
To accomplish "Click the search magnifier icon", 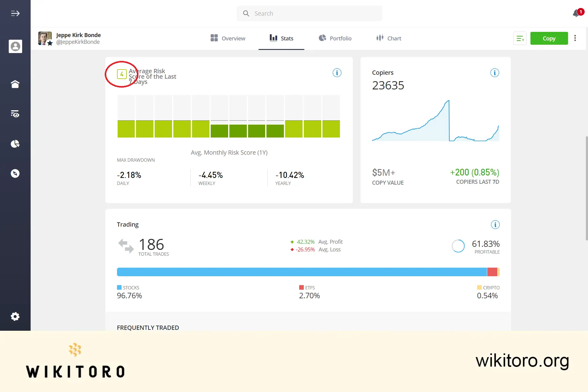I will (x=246, y=13).
